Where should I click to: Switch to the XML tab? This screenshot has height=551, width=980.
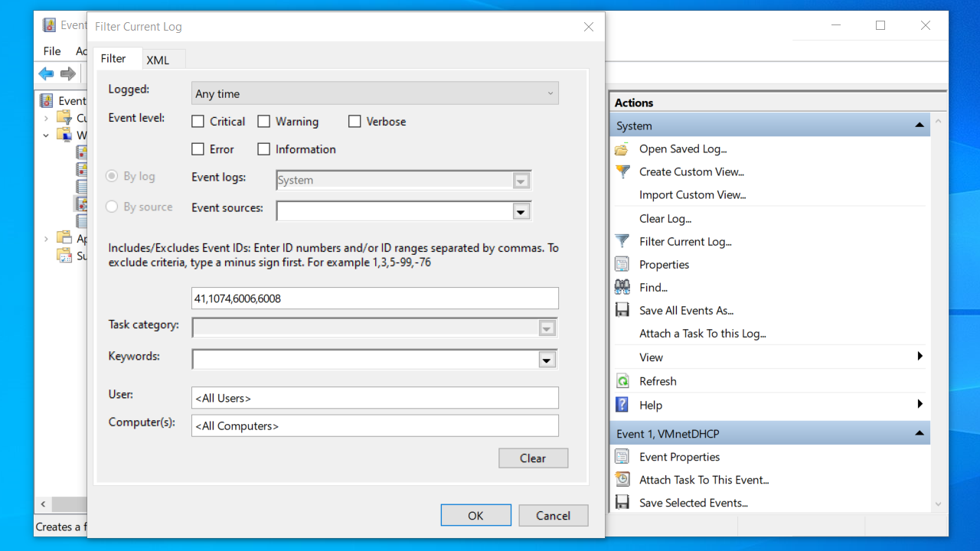[x=158, y=60]
